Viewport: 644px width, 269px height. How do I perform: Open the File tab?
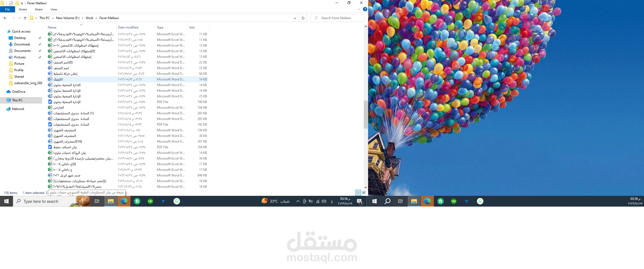[x=8, y=9]
